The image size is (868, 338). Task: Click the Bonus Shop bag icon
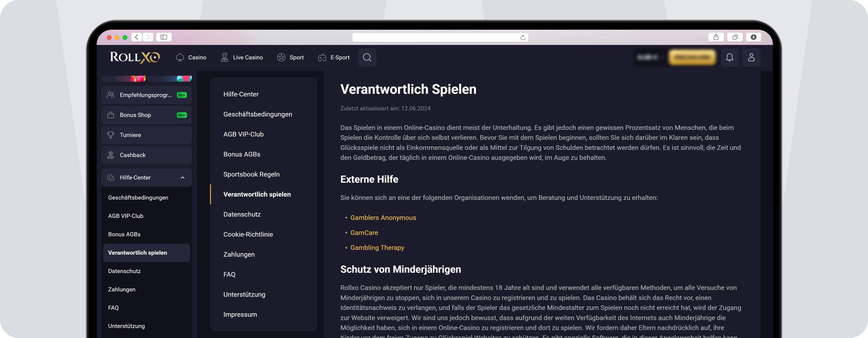111,115
